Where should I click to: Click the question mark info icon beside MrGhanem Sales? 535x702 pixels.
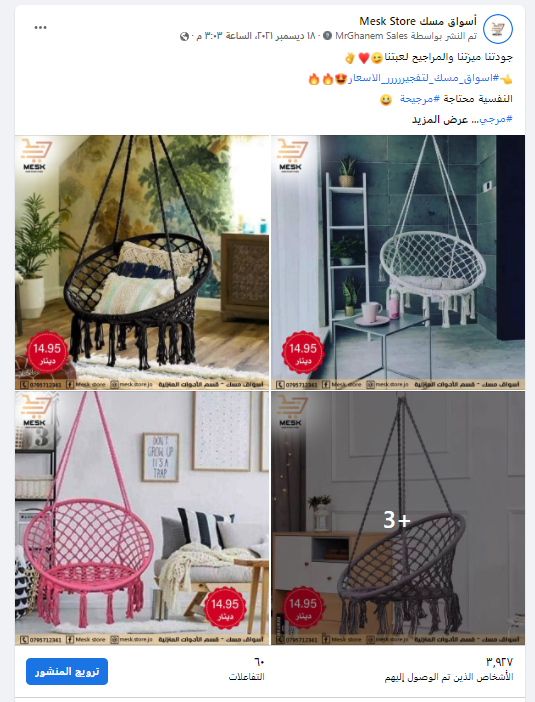click(x=327, y=36)
